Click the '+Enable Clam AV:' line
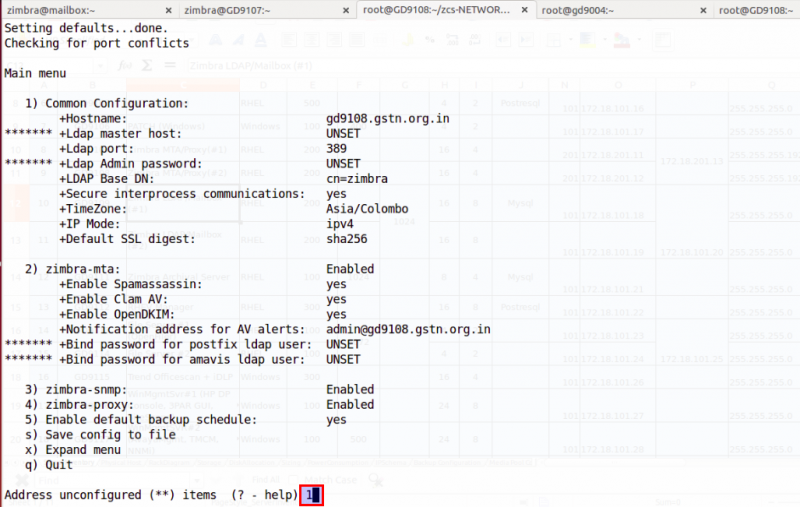The width and height of the screenshot is (800, 507). (x=113, y=299)
